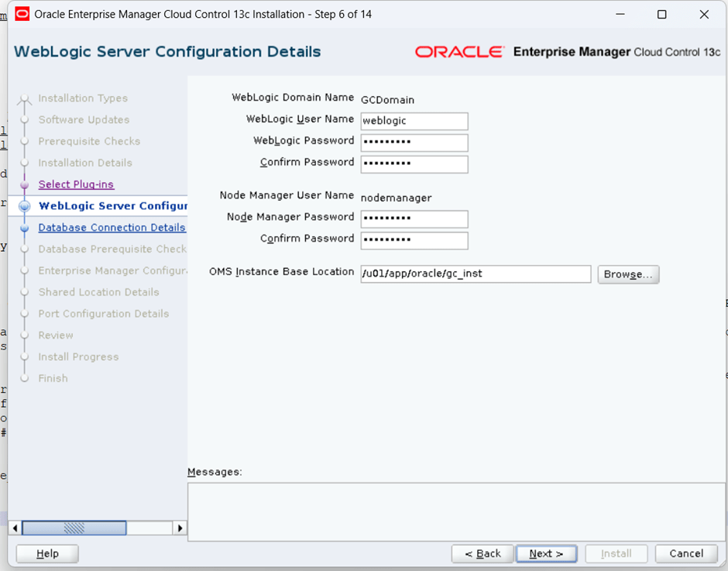Click the WebLogic Confirm Password field
The width and height of the screenshot is (728, 571).
pos(414,164)
